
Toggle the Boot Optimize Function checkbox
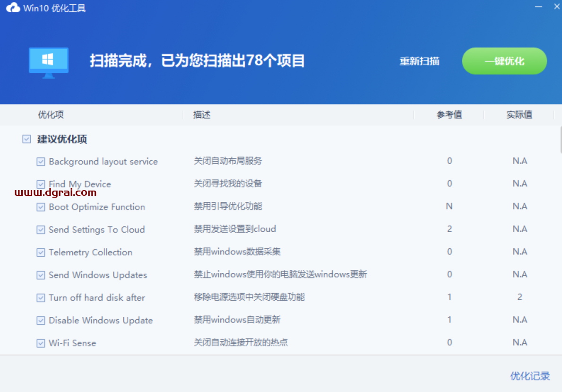pos(41,207)
